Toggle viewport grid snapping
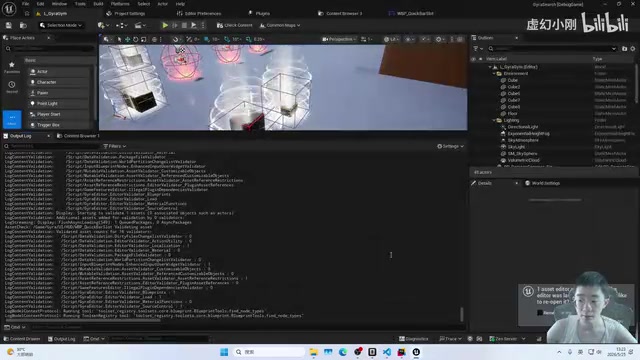 [x=207, y=39]
